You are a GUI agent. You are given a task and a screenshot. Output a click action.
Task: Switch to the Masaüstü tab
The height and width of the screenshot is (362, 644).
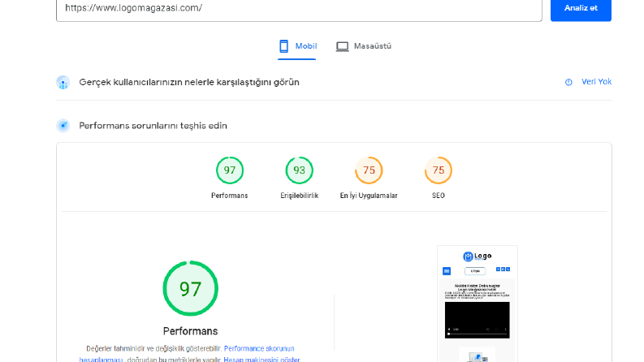click(x=364, y=46)
